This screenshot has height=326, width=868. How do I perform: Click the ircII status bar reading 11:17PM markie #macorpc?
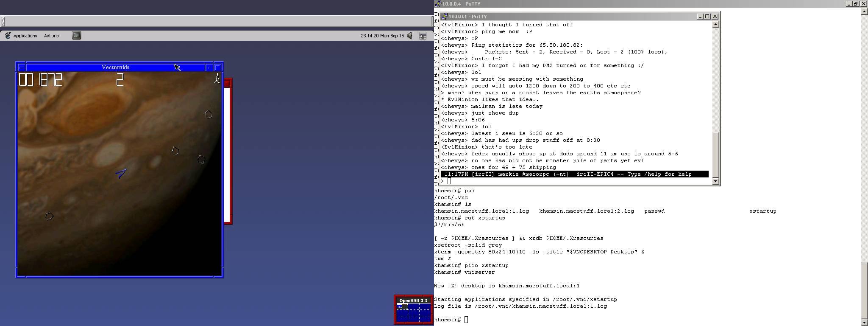(574, 174)
